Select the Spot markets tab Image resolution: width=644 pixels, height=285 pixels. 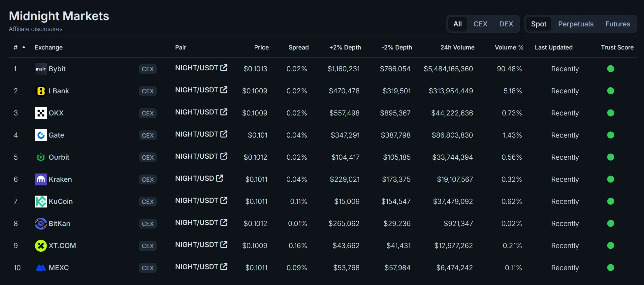pyautogui.click(x=539, y=24)
